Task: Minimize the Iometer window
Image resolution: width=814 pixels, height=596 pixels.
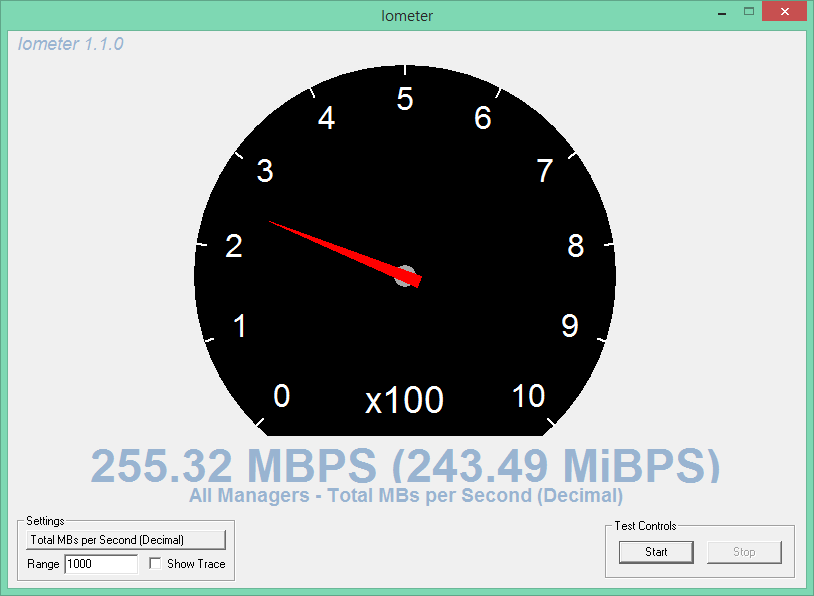Action: tap(722, 12)
